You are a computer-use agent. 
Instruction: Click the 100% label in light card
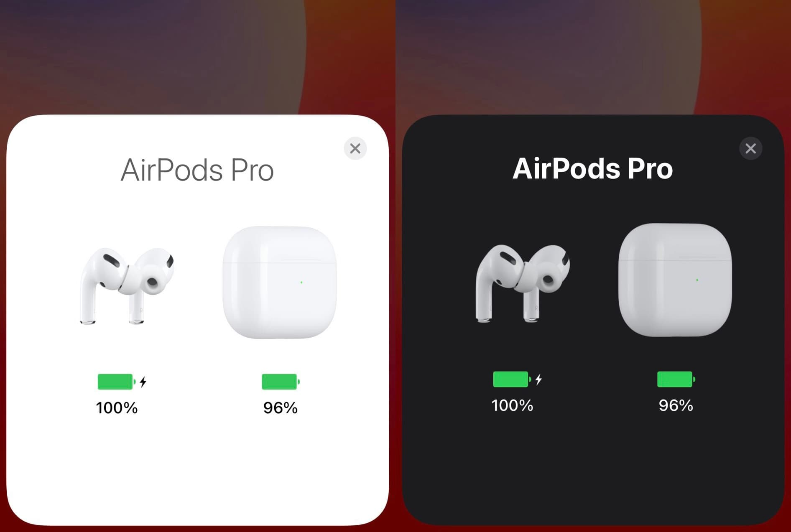(x=117, y=408)
